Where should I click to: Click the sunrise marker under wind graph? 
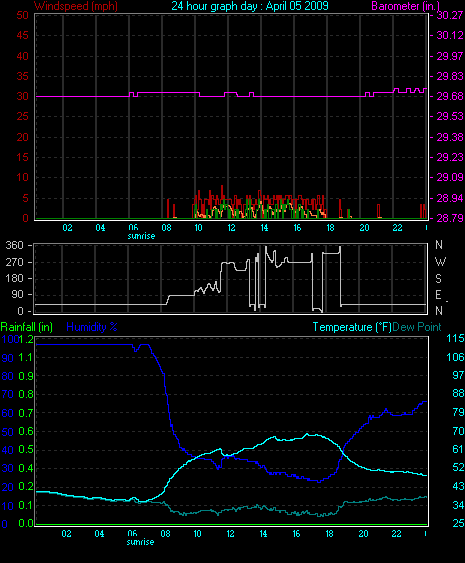[x=141, y=236]
